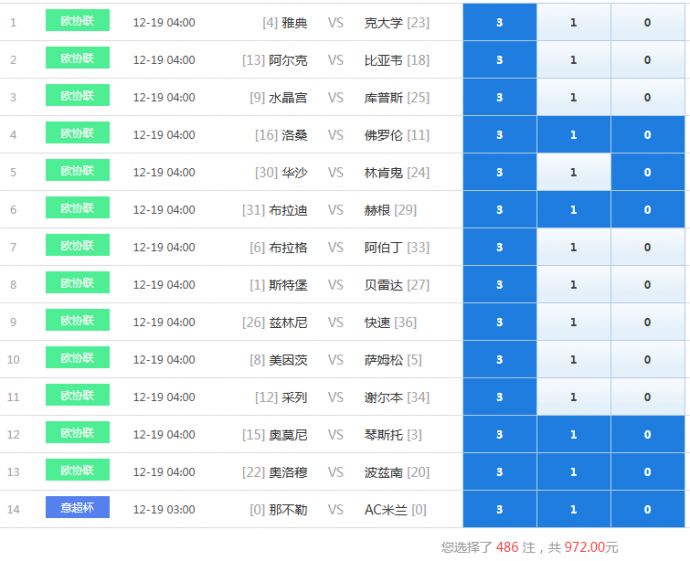
Task: Select the 0 option for 美因茨 vs 萨姆松
Action: pyautogui.click(x=647, y=360)
